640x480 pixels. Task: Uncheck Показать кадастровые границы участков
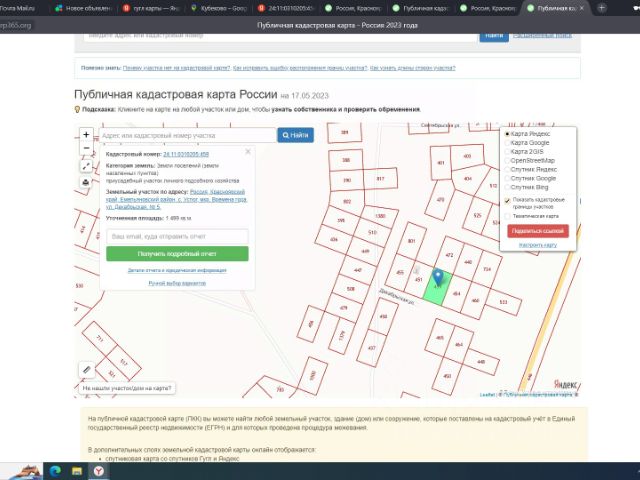507,199
